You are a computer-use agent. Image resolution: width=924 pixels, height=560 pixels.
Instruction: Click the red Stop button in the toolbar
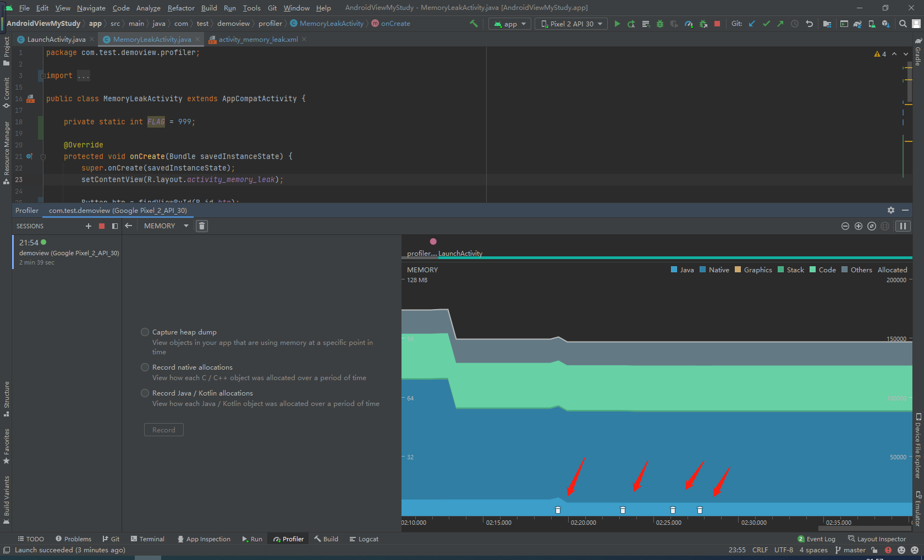(717, 24)
